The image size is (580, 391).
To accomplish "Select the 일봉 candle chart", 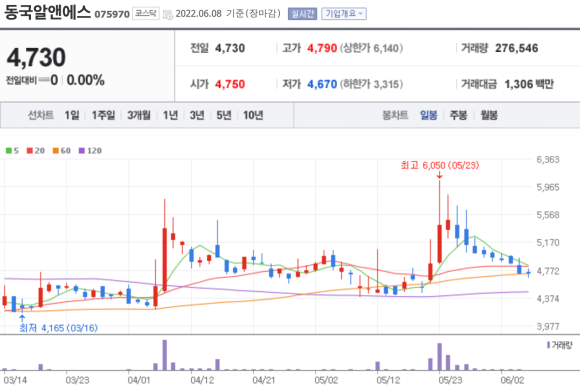I will (429, 115).
